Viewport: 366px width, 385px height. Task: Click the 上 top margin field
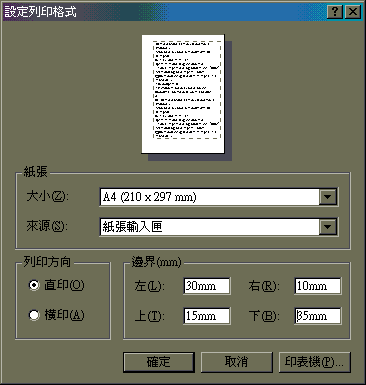click(x=207, y=316)
